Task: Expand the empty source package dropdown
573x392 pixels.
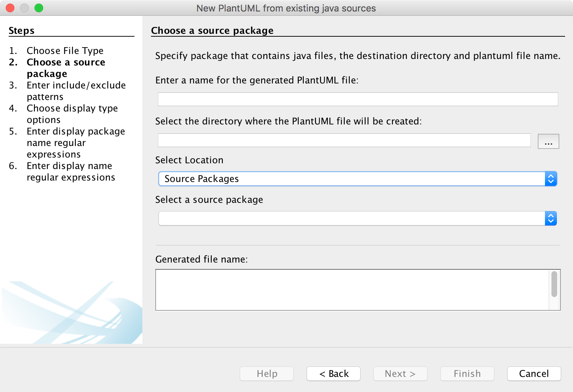Action: [x=352, y=218]
